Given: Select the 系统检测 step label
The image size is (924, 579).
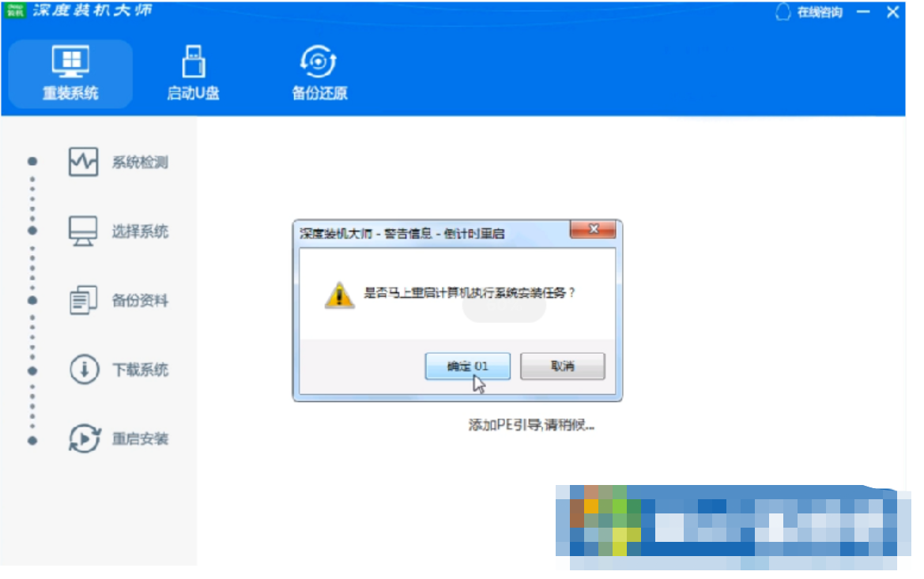Looking at the screenshot, I should click(140, 162).
